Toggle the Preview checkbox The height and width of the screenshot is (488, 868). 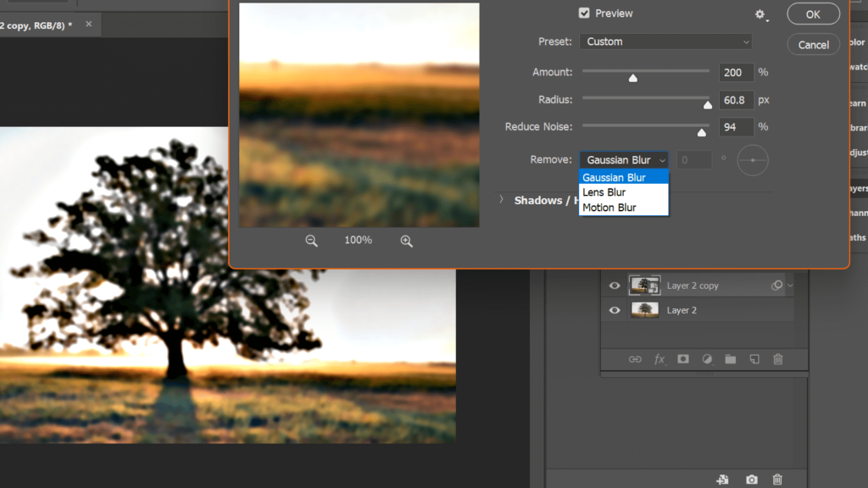584,13
